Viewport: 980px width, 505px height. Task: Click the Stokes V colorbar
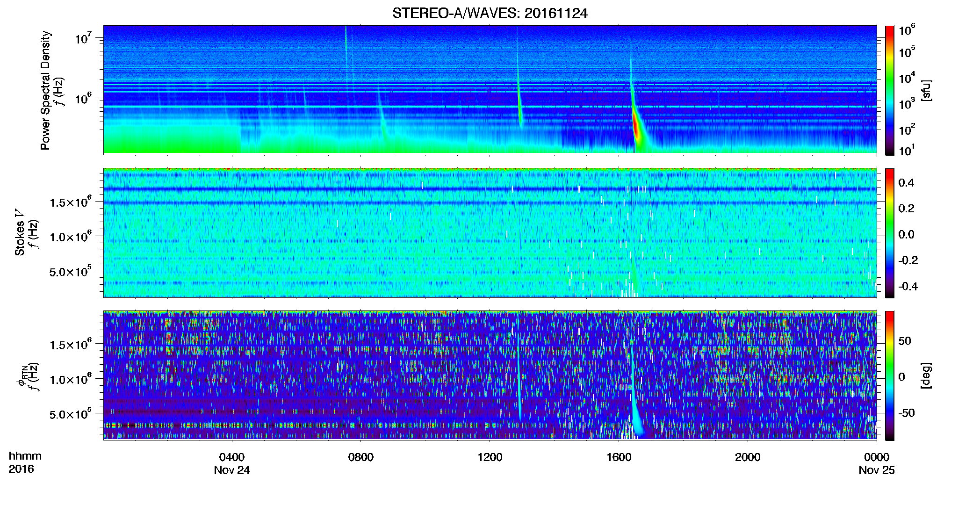pos(890,233)
